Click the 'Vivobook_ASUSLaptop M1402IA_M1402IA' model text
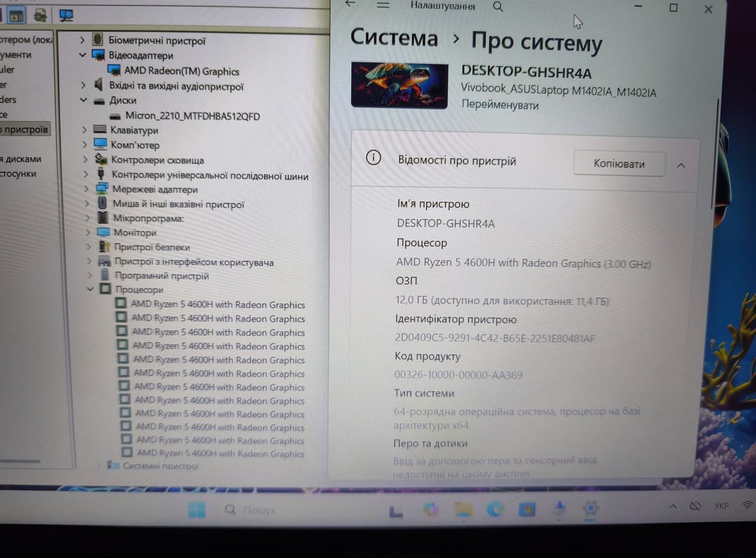756x558 pixels. 558,91
